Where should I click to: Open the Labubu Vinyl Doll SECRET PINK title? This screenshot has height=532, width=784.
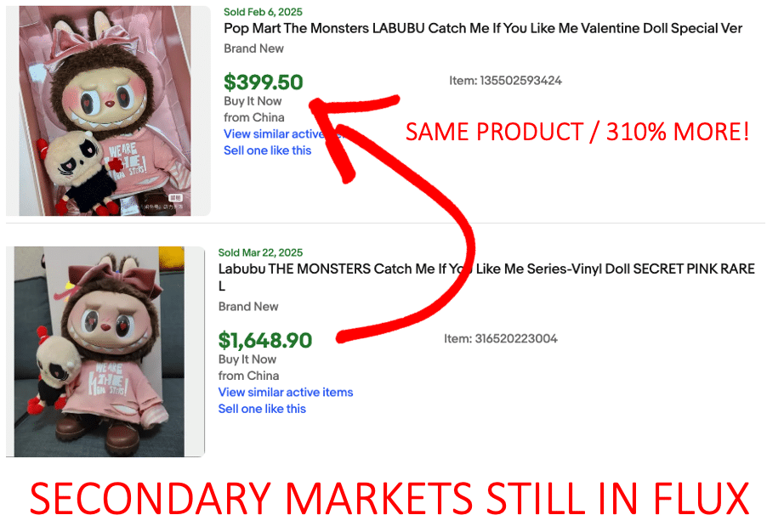pyautogui.click(x=486, y=277)
